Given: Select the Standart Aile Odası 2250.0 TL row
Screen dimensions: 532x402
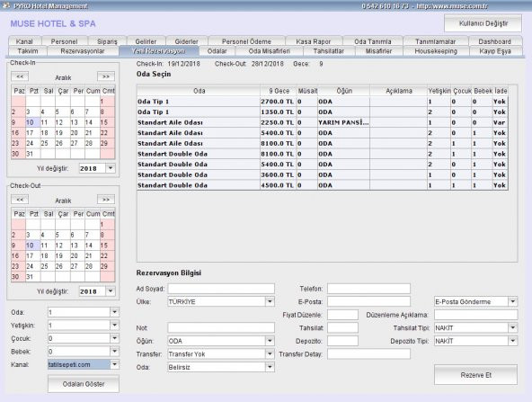Looking at the screenshot, I should [323, 122].
